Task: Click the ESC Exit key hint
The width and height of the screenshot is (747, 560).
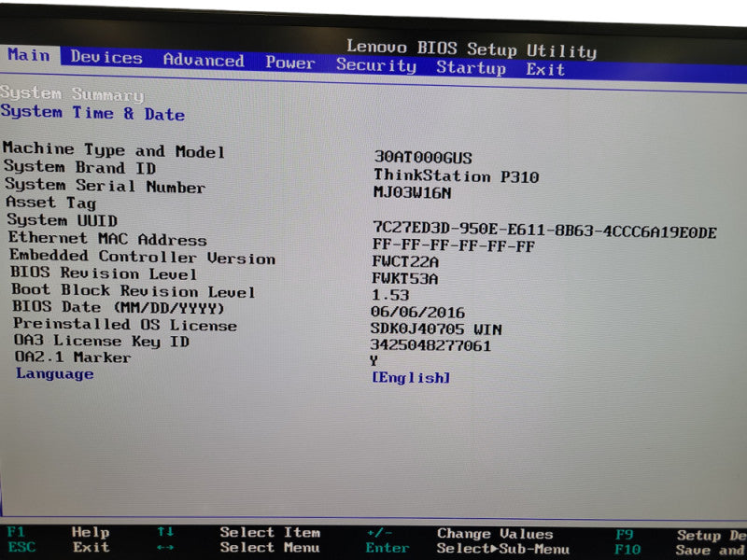Action: coord(59,547)
